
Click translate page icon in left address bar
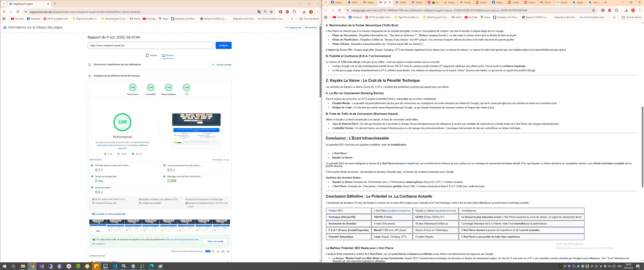pos(259,12)
